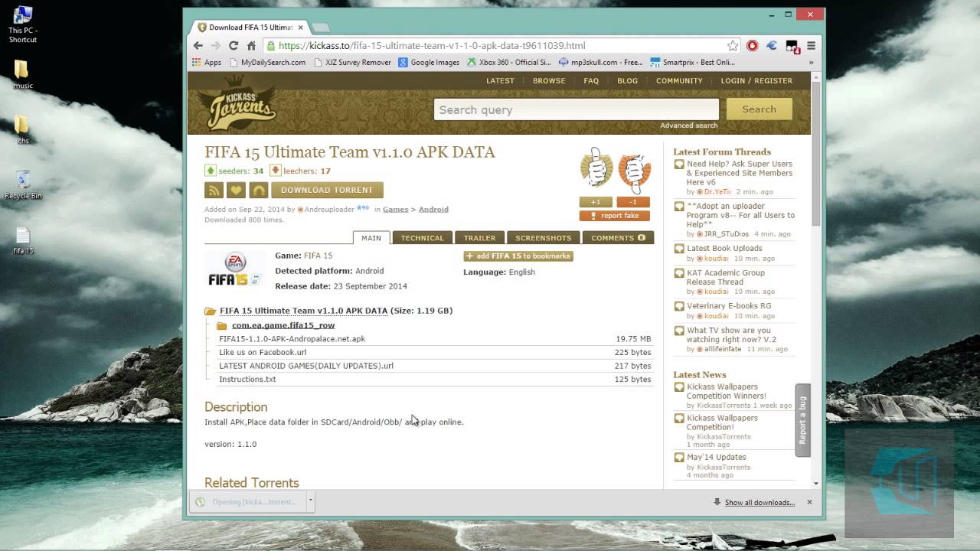Click the magnet link icon button
Screen dimensions: 980x551
(x=259, y=190)
